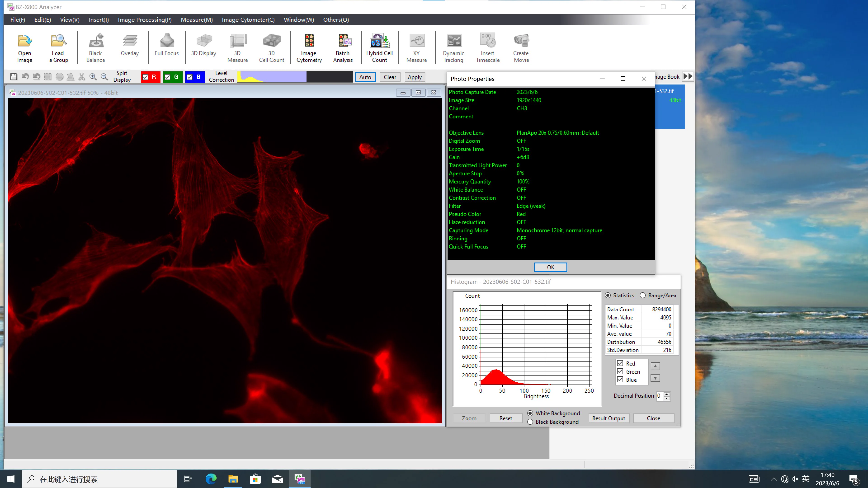This screenshot has width=868, height=488.
Task: Open the Insert(I) menu
Action: click(99, 19)
